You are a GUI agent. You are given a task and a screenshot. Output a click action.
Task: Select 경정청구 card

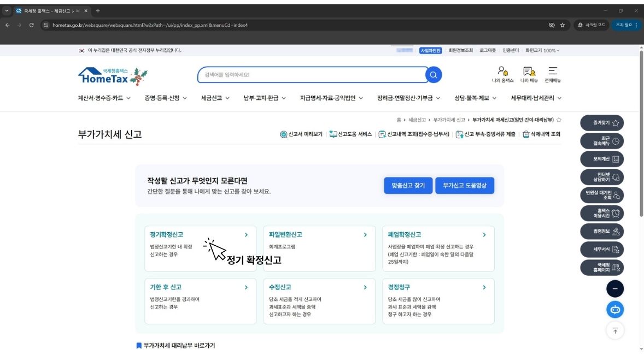point(438,301)
